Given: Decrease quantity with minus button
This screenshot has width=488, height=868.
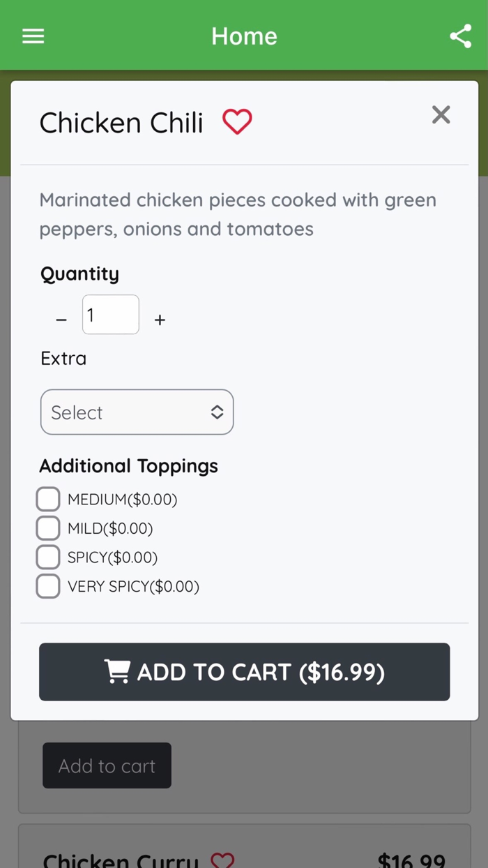Looking at the screenshot, I should click(61, 320).
